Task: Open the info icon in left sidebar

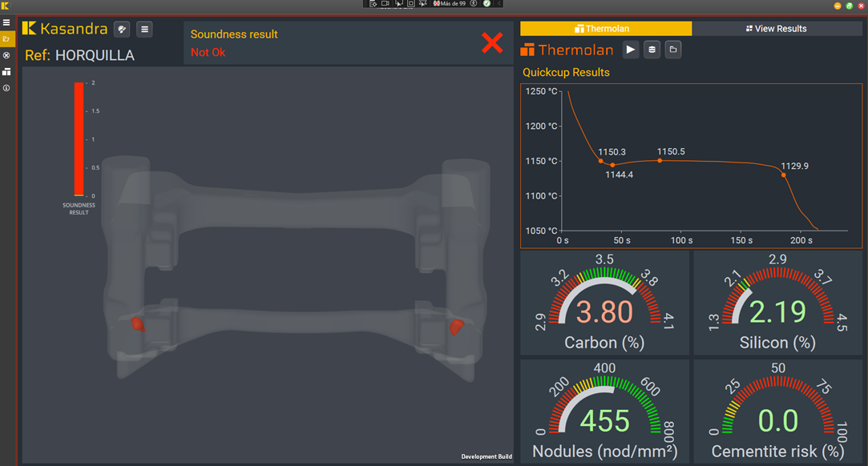Action: point(6,88)
